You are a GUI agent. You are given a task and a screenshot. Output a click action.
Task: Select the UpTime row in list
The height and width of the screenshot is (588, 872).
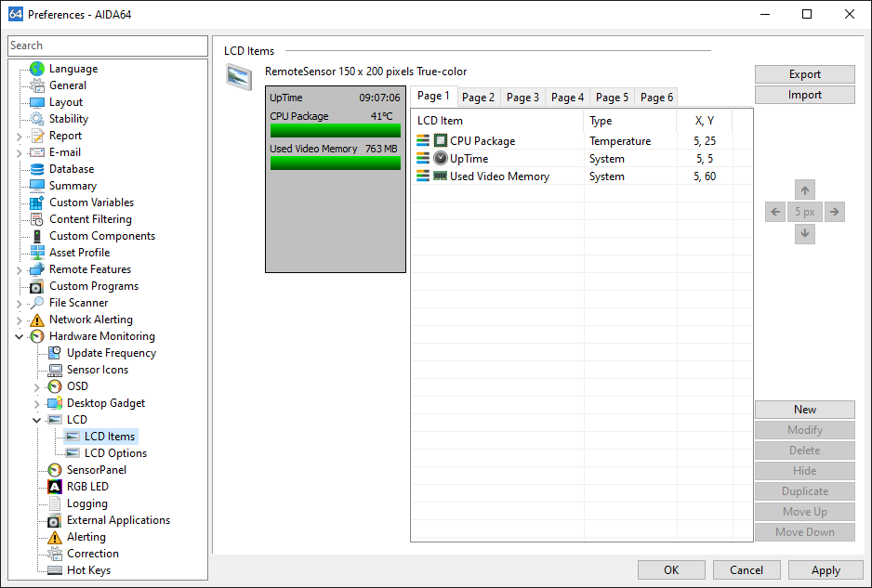point(581,159)
